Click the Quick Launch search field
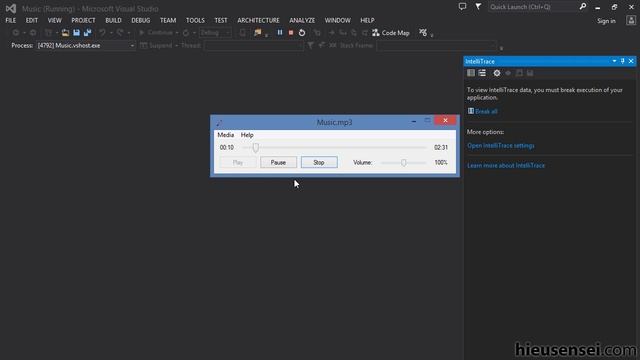Image resolution: width=640 pixels, height=360 pixels. tap(533, 7)
